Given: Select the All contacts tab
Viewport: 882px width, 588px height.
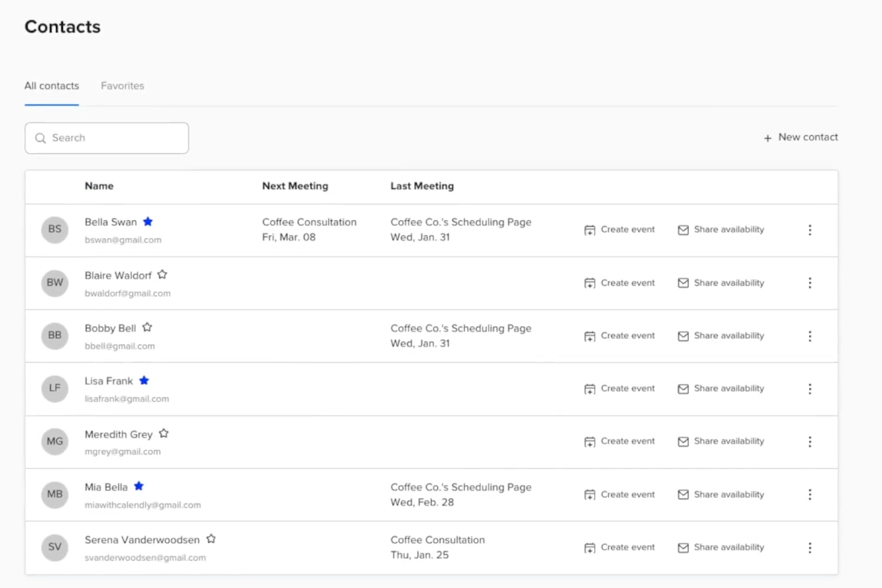Looking at the screenshot, I should (x=52, y=86).
